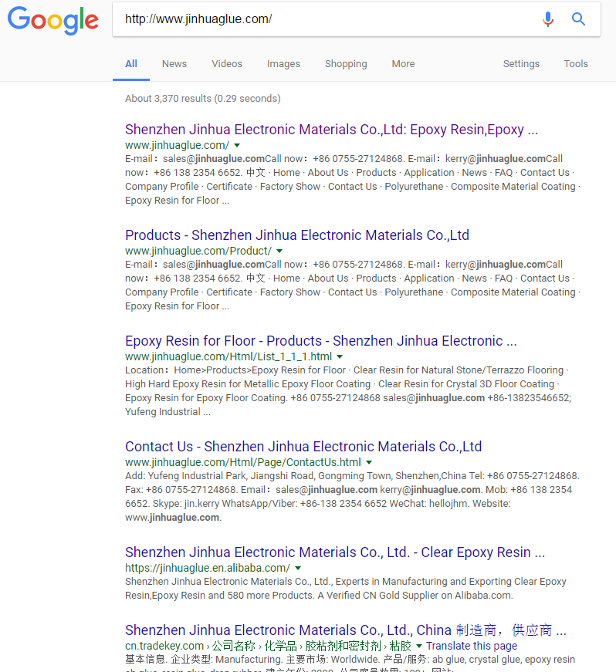Screen dimensions: 616x672
Task: Open Shenzhen Jinhua Epoxy Resin homepage result
Action: pos(331,130)
